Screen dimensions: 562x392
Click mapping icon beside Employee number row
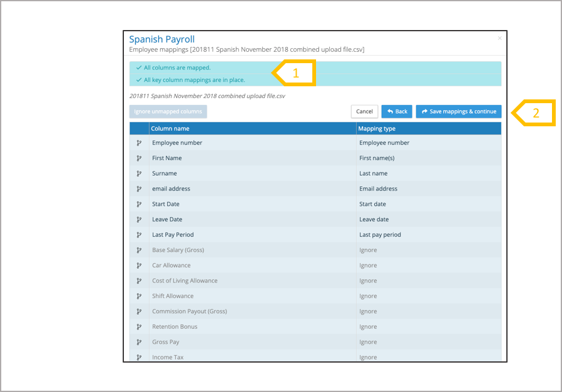pyautogui.click(x=139, y=143)
